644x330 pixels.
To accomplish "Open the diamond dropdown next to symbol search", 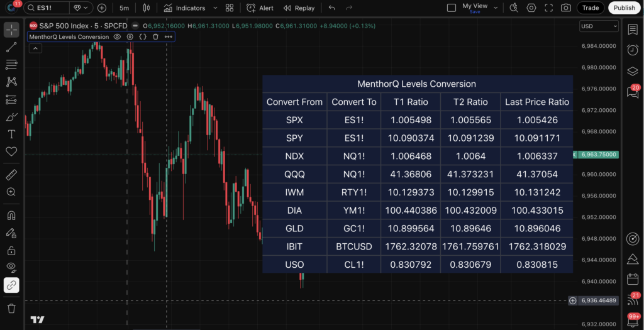I will click(81, 8).
